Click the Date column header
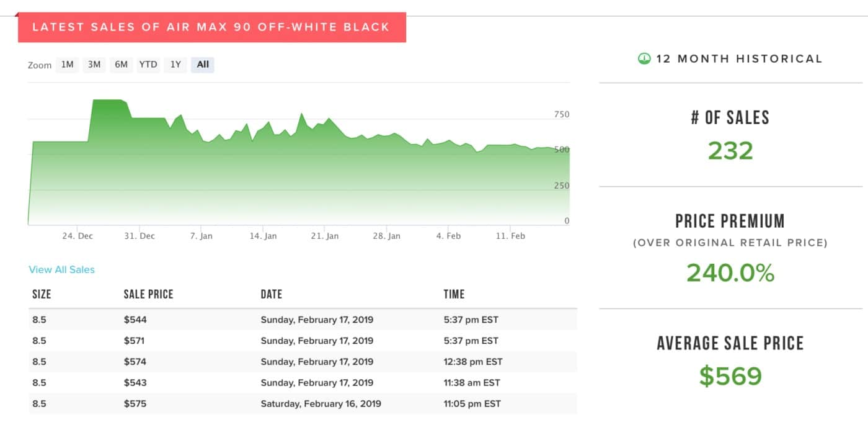The width and height of the screenshot is (868, 422). pyautogui.click(x=271, y=294)
